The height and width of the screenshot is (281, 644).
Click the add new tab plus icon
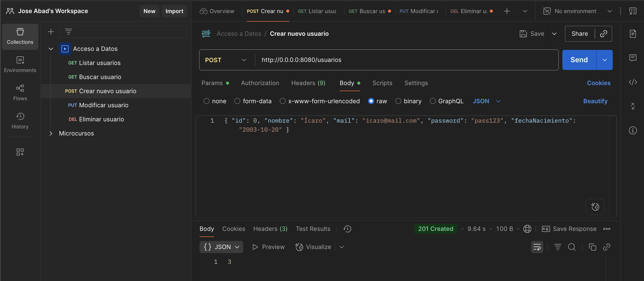[x=507, y=11]
